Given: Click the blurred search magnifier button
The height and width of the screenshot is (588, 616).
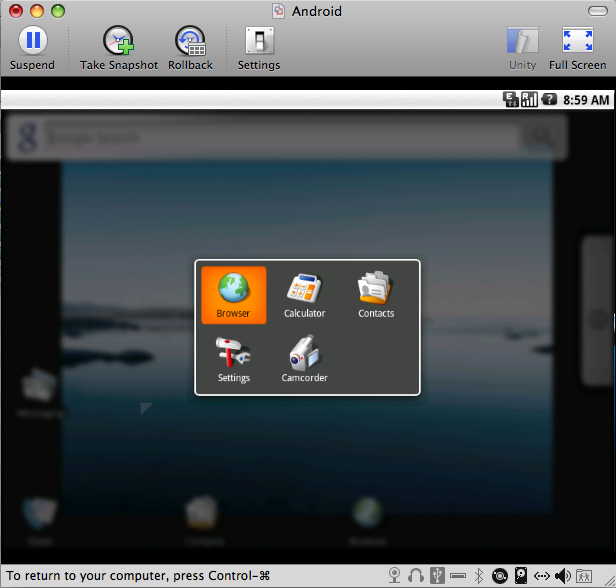Looking at the screenshot, I should tap(542, 137).
